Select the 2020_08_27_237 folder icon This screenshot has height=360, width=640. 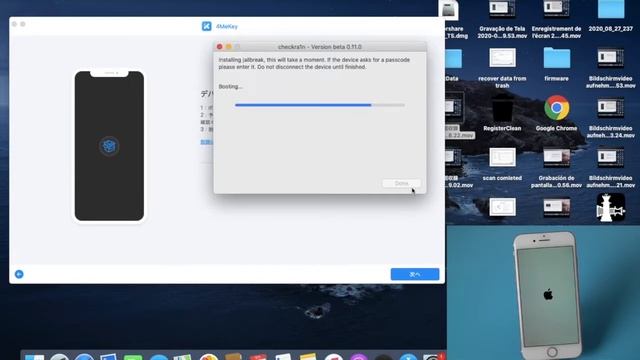[x=611, y=9]
